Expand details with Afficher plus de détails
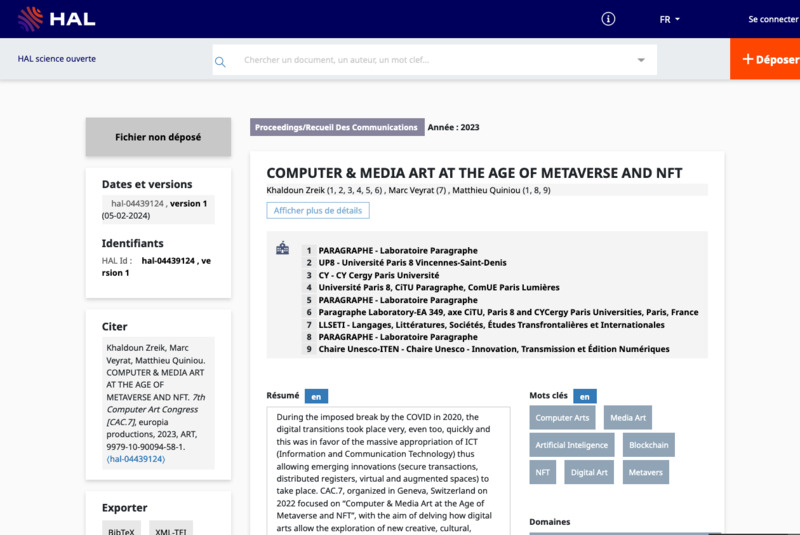The height and width of the screenshot is (535, 800). tap(318, 211)
